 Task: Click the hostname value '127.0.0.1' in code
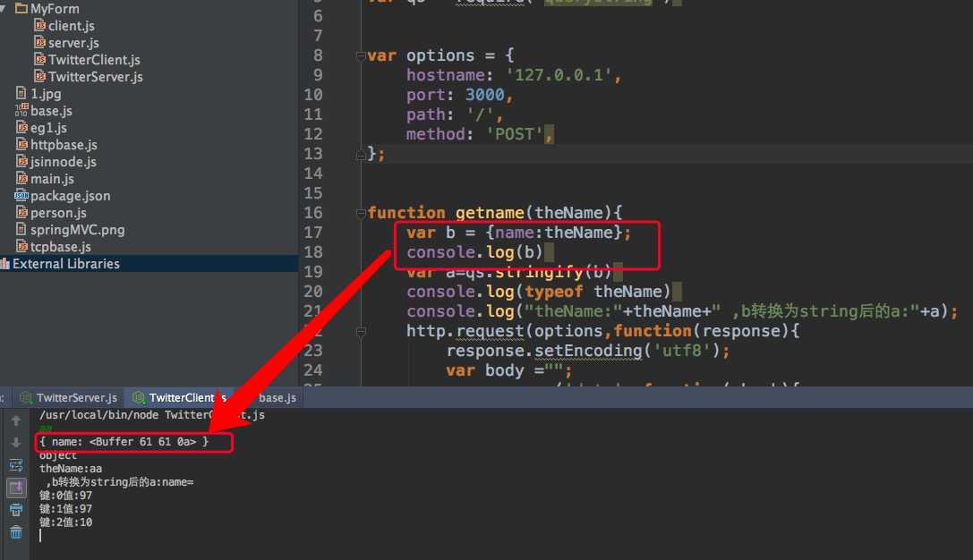tap(559, 75)
